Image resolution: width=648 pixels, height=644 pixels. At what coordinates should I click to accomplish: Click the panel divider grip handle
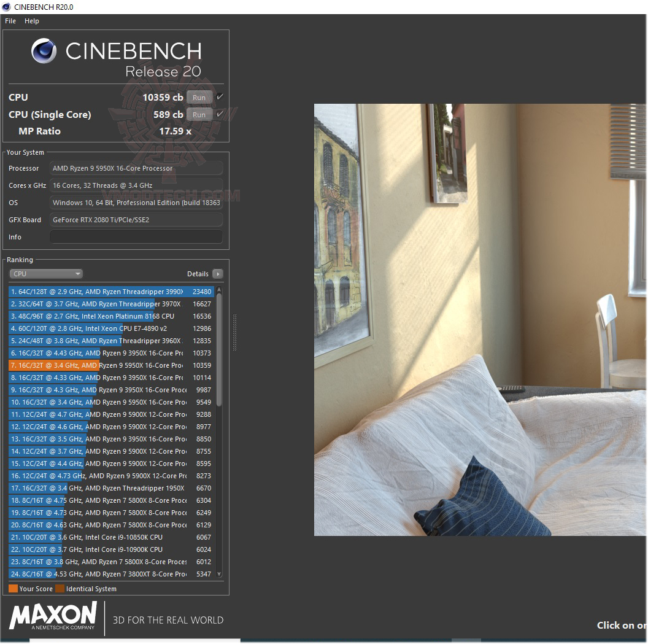[x=235, y=332]
